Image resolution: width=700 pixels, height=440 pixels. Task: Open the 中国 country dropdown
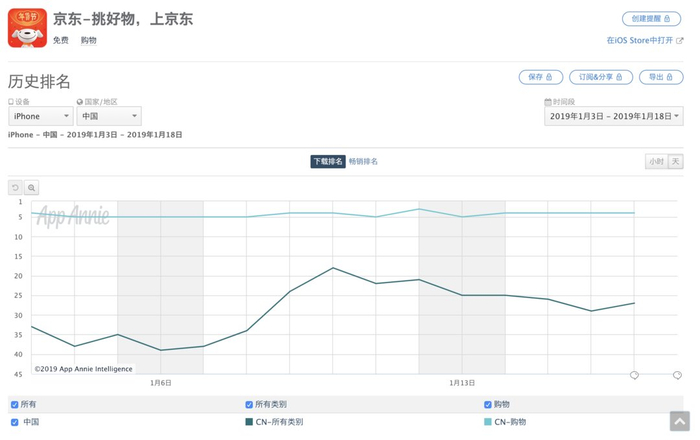tap(109, 116)
